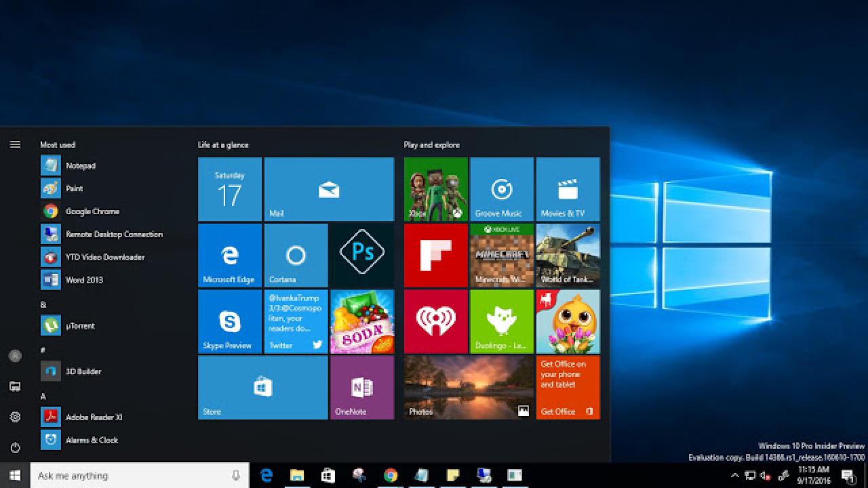
Task: Launch Microsoft Edge from the tile
Action: coord(229,255)
